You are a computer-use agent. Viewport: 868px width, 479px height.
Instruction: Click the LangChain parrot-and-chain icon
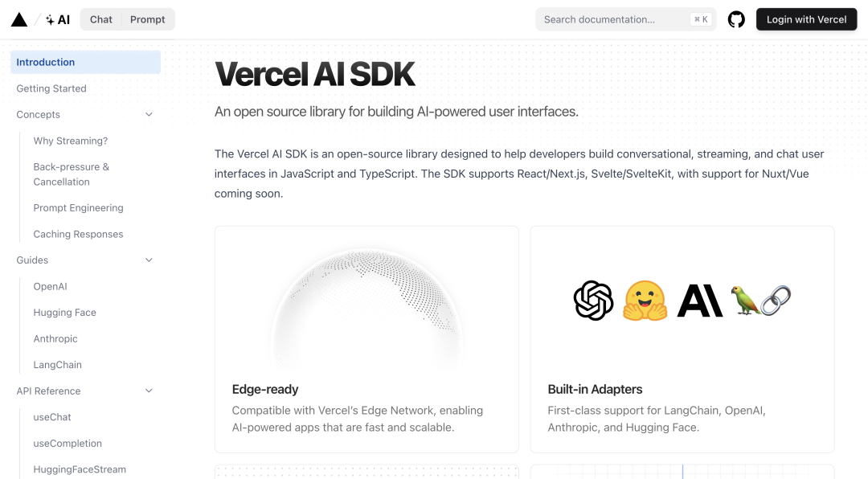click(760, 301)
